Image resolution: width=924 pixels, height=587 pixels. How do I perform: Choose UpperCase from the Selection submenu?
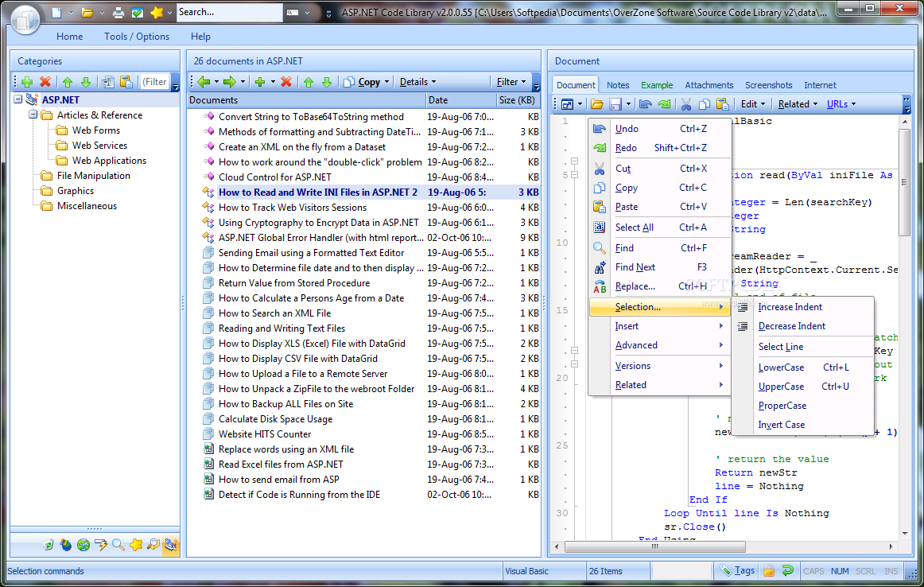[x=802, y=387]
